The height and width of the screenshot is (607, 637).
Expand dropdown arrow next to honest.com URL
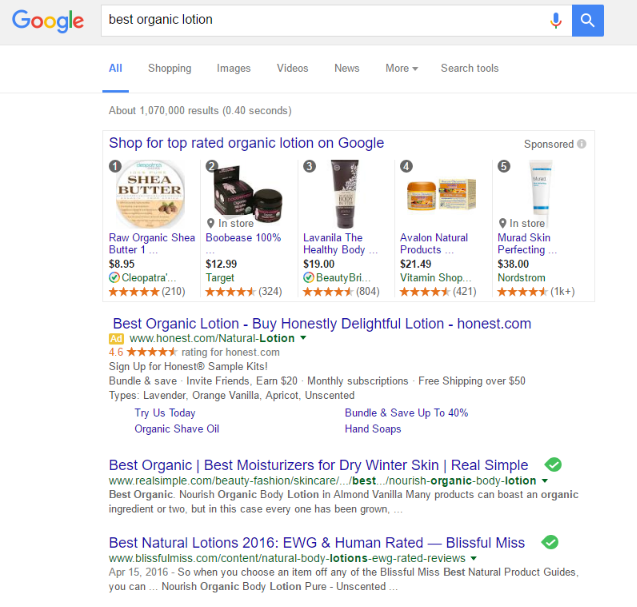coord(303,338)
